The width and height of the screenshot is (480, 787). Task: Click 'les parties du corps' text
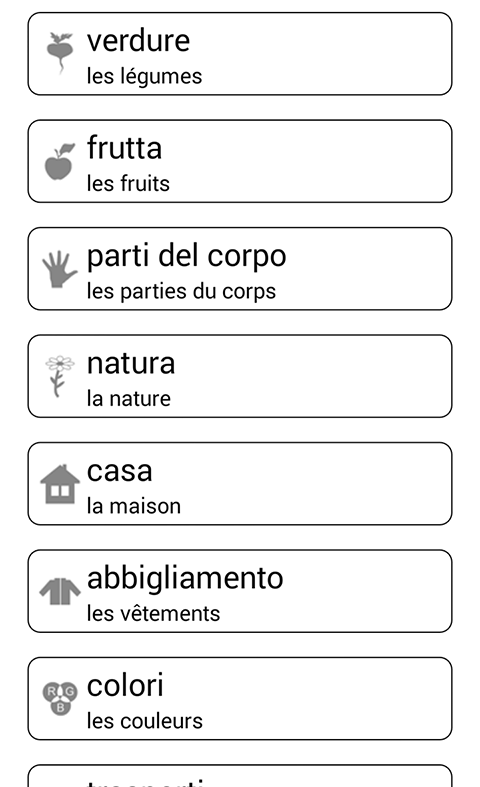(x=181, y=292)
